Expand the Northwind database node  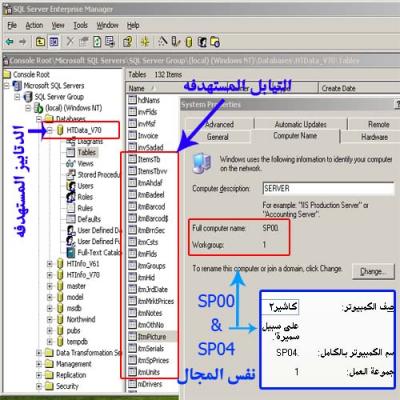[x=50, y=319]
